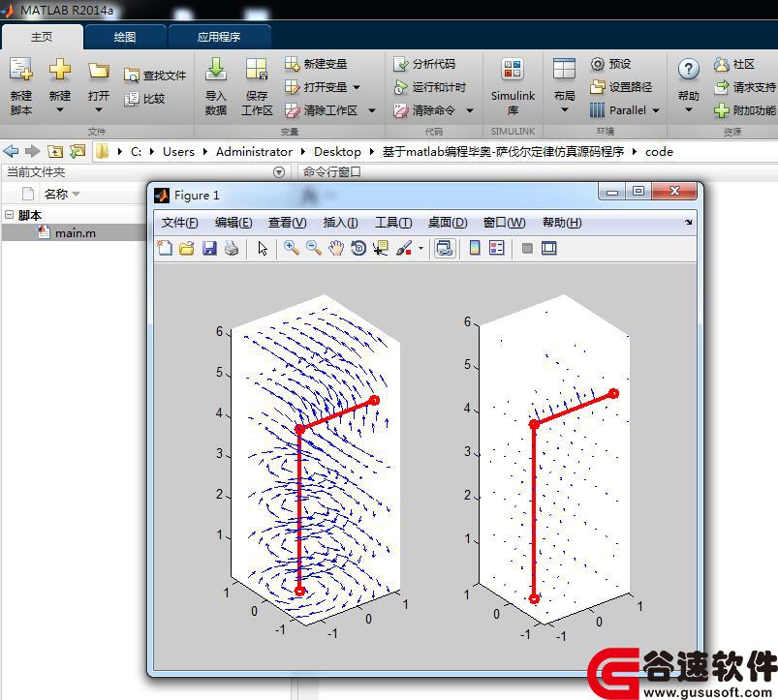The image size is (778, 700).
Task: Open Simulink Library
Action: coord(513,86)
